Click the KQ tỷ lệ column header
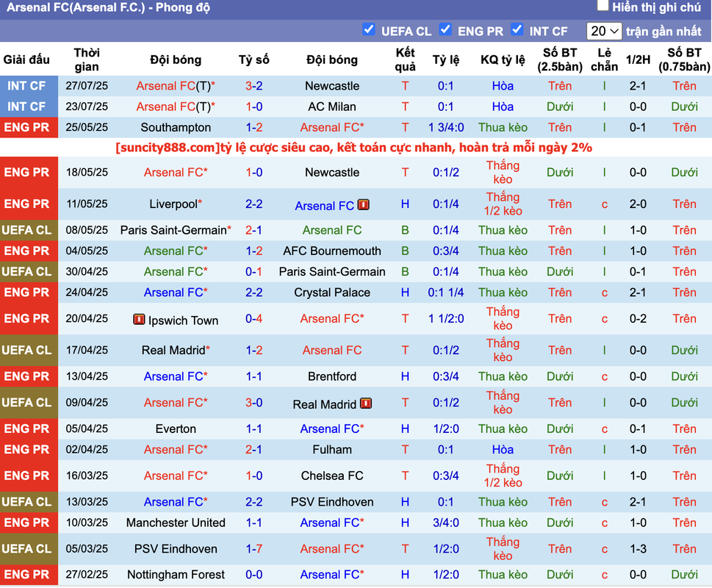The width and height of the screenshot is (712, 588). click(x=503, y=60)
